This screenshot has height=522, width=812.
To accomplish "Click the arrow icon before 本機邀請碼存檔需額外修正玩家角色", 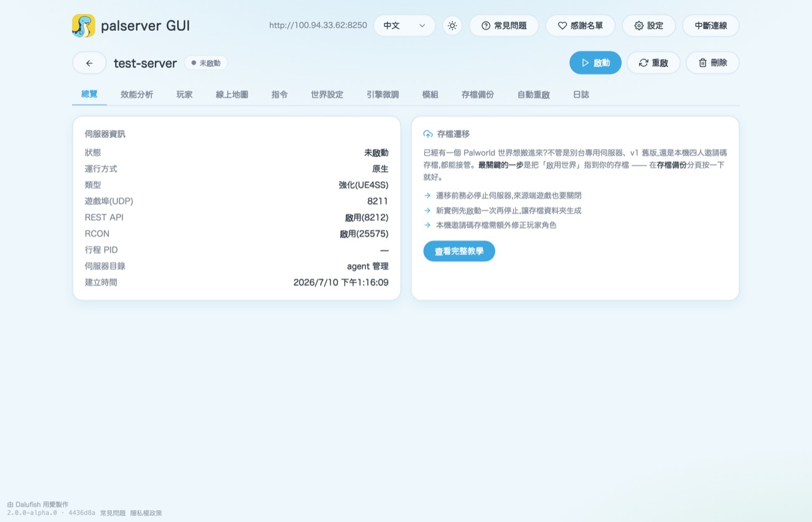I will [428, 225].
